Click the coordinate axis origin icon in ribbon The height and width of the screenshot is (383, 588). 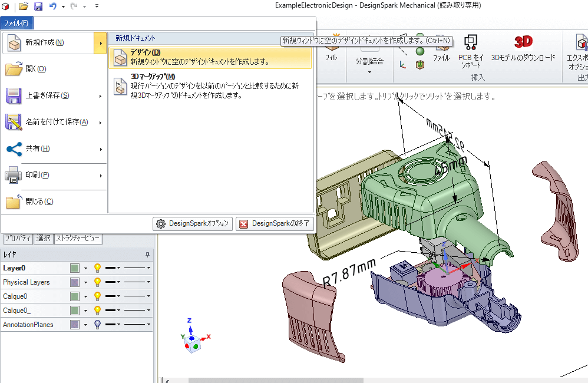coord(403,65)
